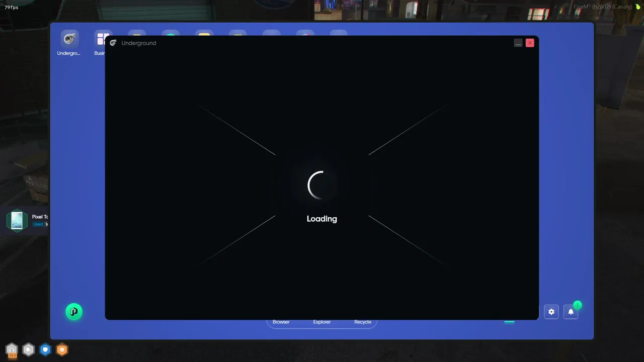Image resolution: width=644 pixels, height=362 pixels.
Task: Click the Underground window title text
Action: pos(139,43)
